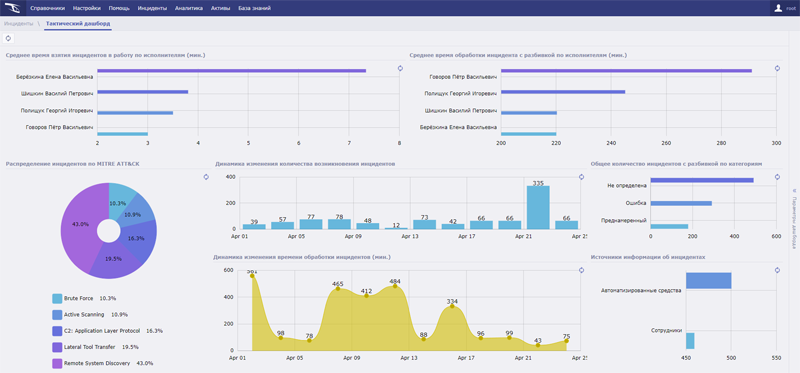Select the Тактический дашборд tab

coord(78,23)
